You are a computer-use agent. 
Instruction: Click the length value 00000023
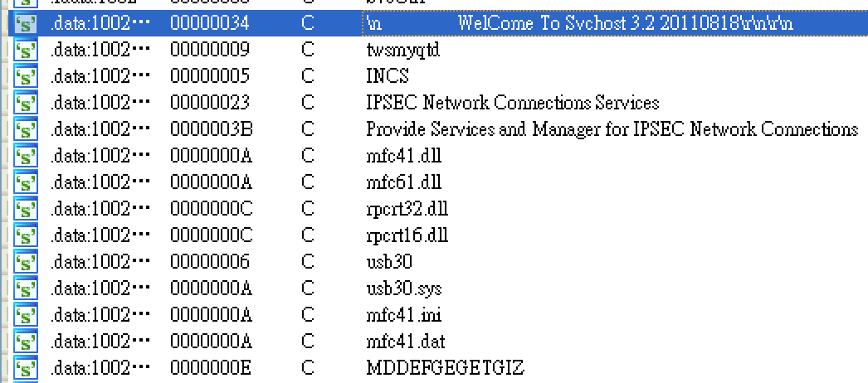(x=209, y=103)
